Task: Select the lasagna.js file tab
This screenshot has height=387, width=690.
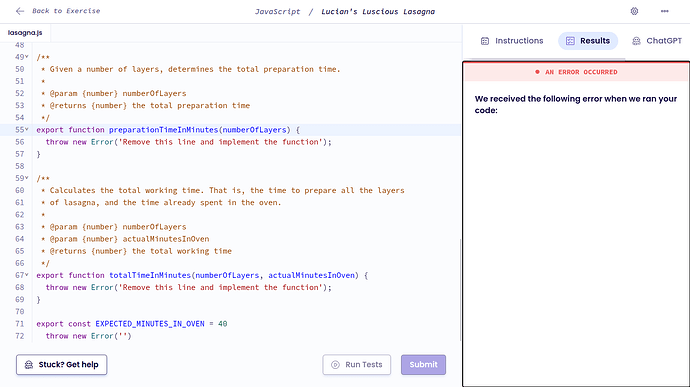Action: click(25, 33)
